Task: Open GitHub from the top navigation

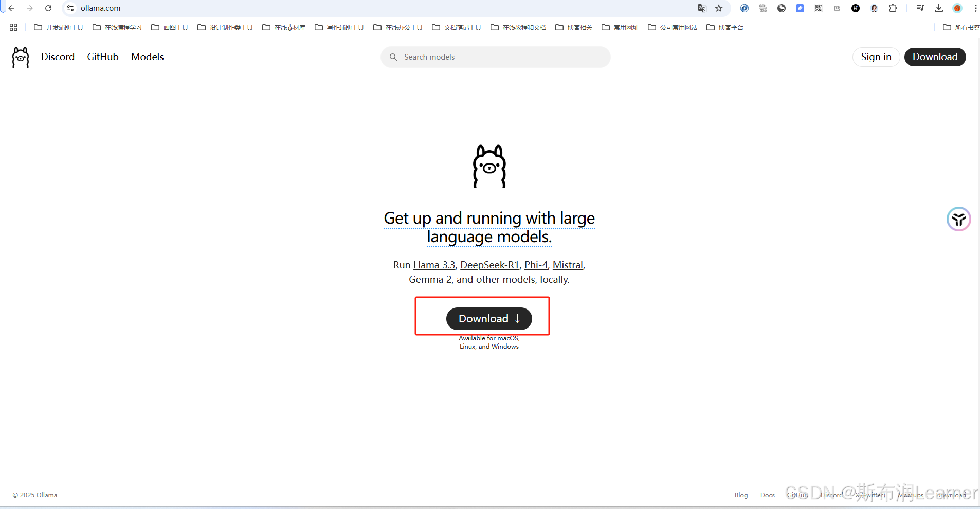Action: [103, 57]
